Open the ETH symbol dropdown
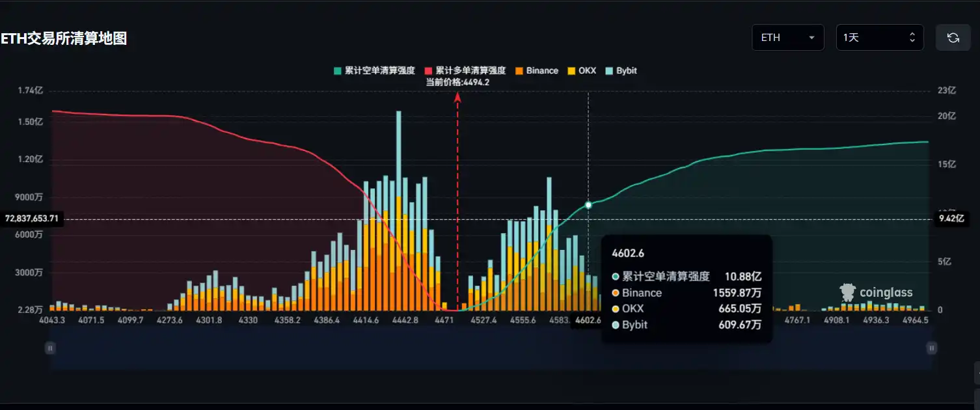Screen dimensions: 980x410 point(787,37)
